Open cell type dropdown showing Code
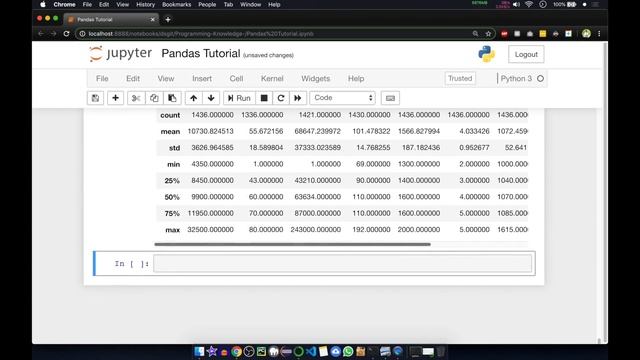640x360 pixels. coord(342,98)
